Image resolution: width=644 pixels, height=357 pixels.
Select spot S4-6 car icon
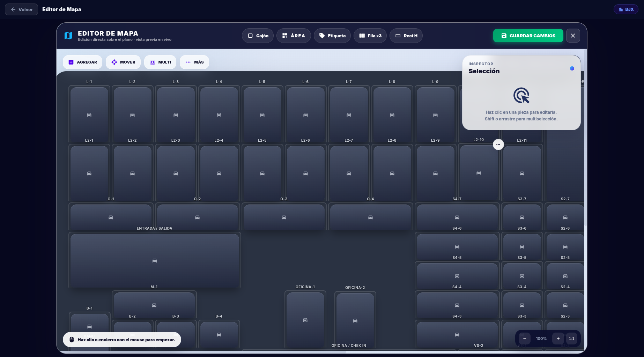coord(457,247)
